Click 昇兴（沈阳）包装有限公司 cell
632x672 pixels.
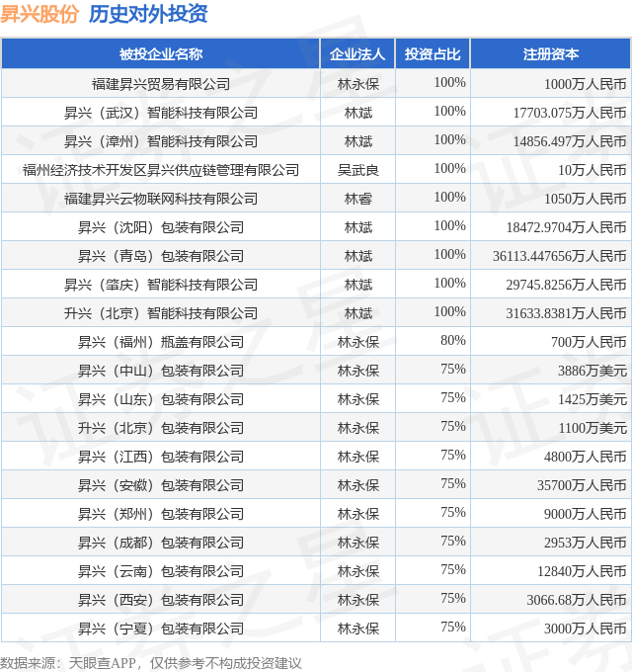tap(161, 227)
